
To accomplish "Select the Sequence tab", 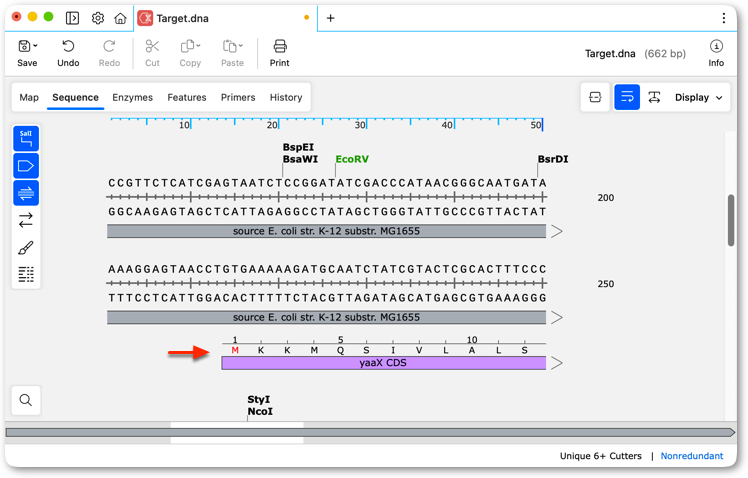I will 75,97.
